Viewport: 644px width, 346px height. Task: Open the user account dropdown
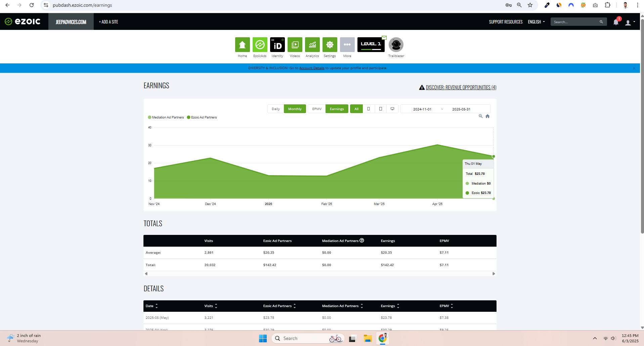coord(630,22)
